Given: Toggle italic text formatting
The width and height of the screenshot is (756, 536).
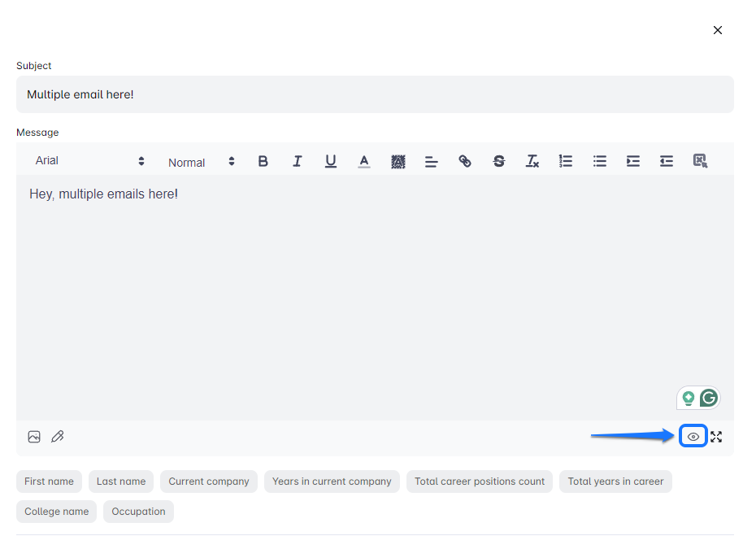Looking at the screenshot, I should [297, 161].
